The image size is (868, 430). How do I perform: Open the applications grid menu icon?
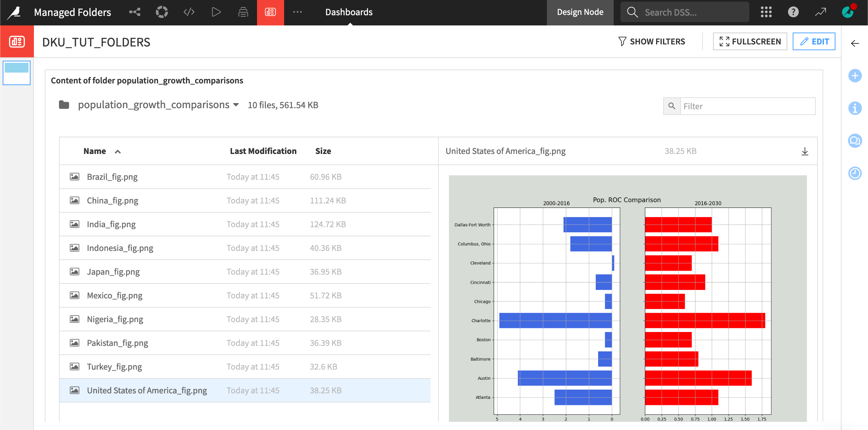(766, 12)
